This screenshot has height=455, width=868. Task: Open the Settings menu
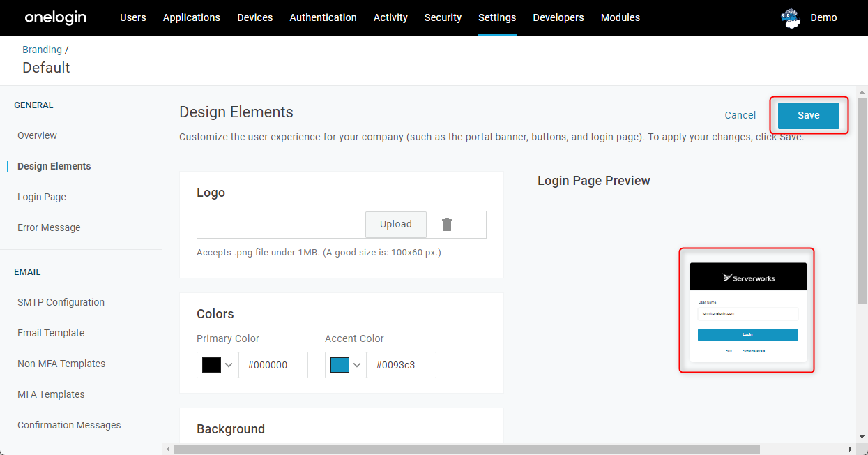[x=497, y=17]
